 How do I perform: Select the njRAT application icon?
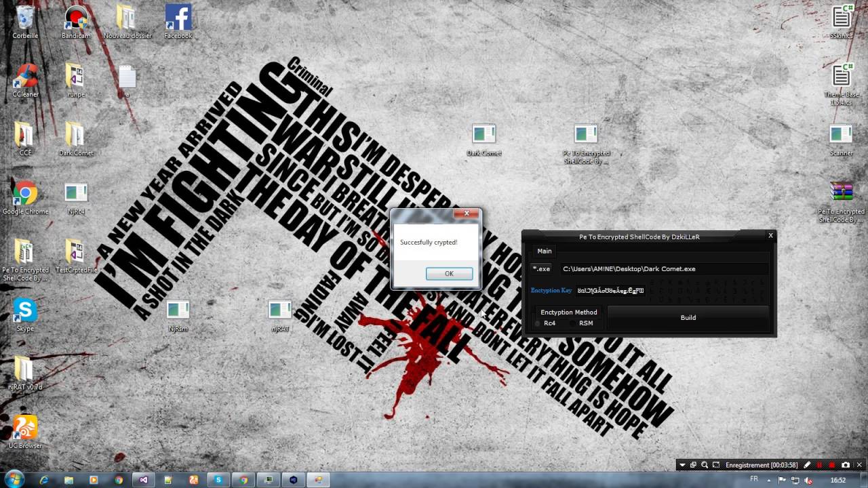[280, 316]
